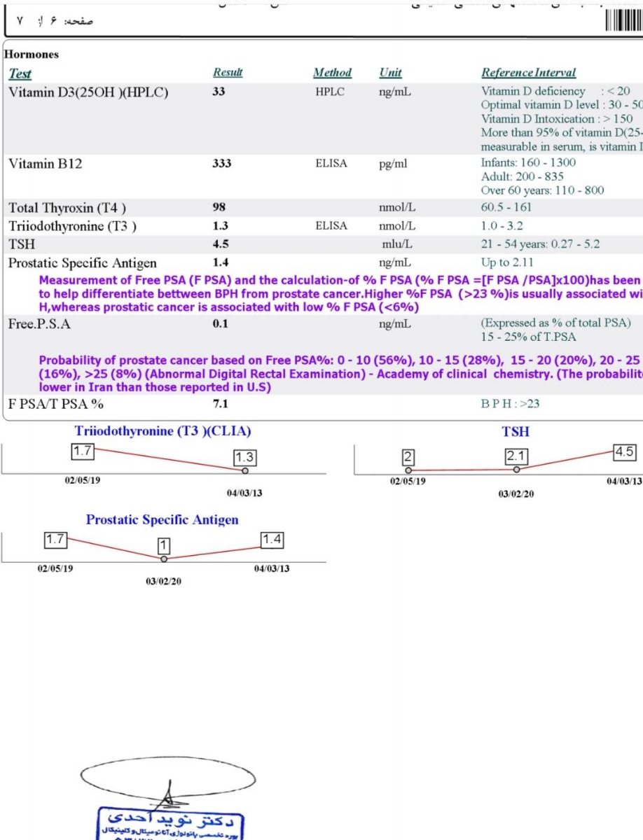Click the 'Adult: 200 - 835' reference line
Viewport: 643px width, 840px height.
[x=523, y=176]
